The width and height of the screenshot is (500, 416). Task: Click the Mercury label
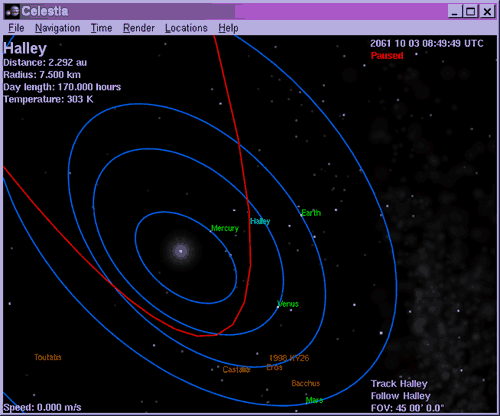(x=225, y=228)
